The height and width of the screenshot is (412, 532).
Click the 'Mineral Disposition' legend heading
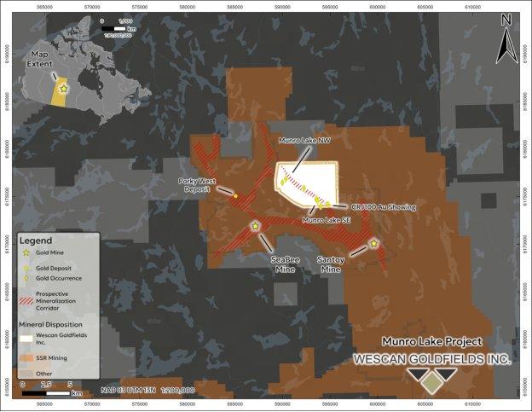pos(50,325)
